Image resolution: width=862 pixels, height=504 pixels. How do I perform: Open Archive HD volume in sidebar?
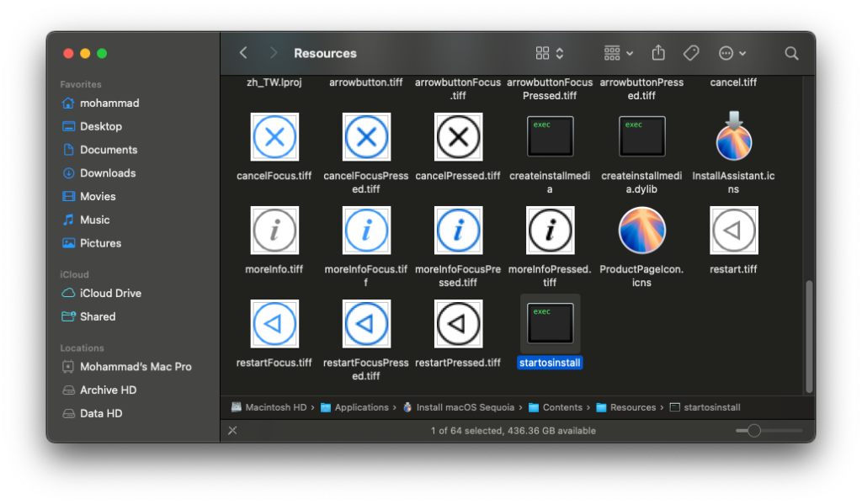109,390
